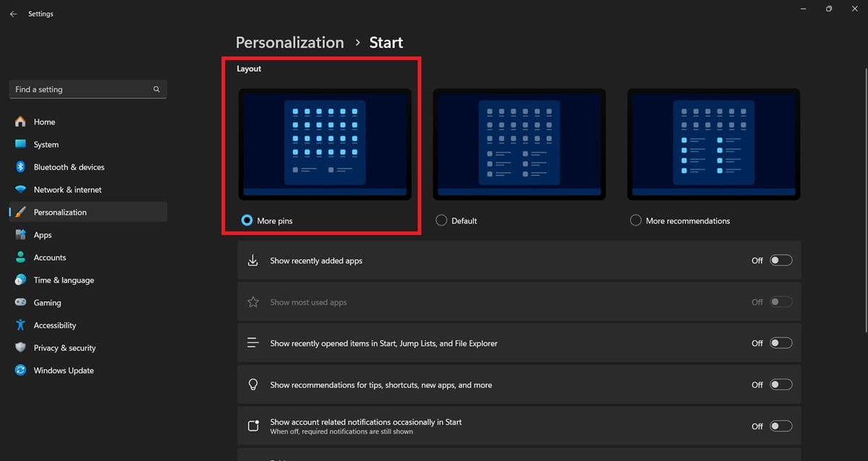Viewport: 868px width, 461px height.
Task: Go to Bluetooth & devices
Action: [88, 166]
